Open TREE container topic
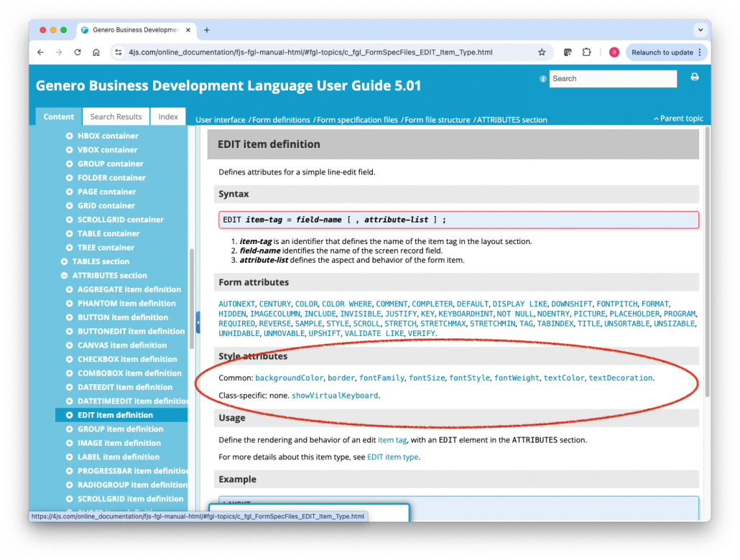This screenshot has height=560, width=740. click(106, 248)
